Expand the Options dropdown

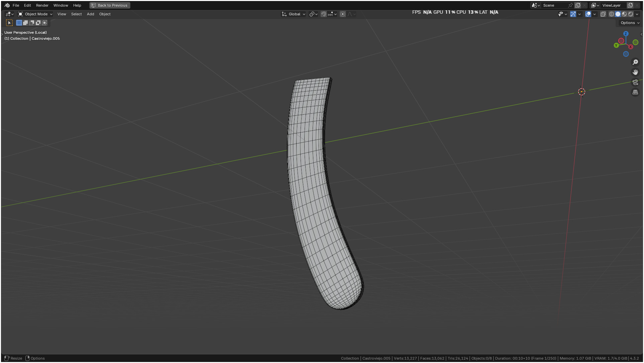tap(630, 23)
